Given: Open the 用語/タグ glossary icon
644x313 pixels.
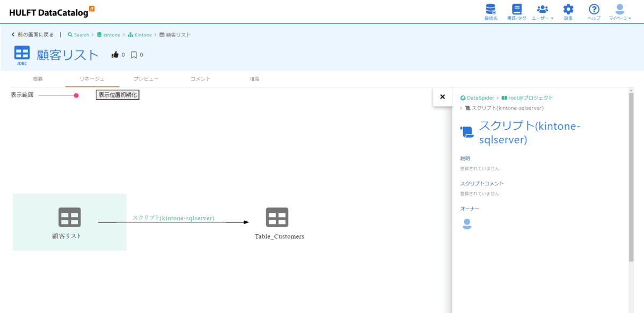Looking at the screenshot, I should point(516,12).
